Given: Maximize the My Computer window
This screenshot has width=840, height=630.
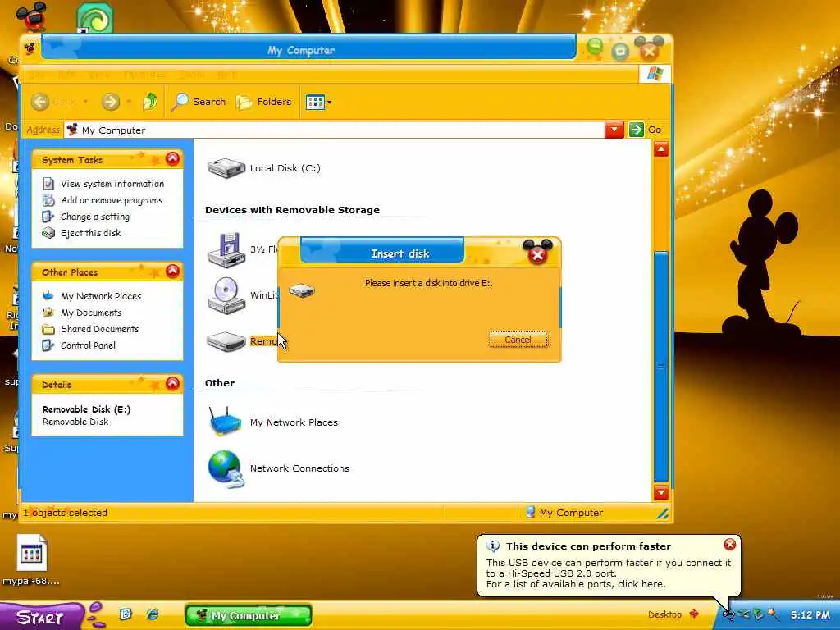Looking at the screenshot, I should (620, 52).
